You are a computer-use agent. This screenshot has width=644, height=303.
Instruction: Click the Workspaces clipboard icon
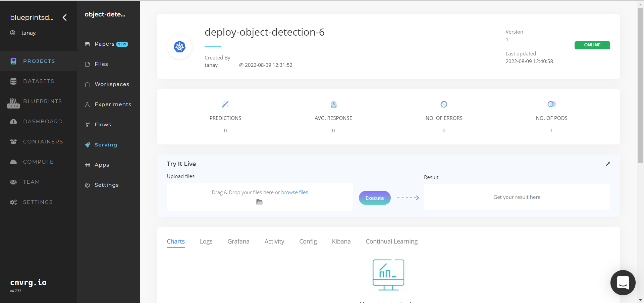(x=88, y=84)
